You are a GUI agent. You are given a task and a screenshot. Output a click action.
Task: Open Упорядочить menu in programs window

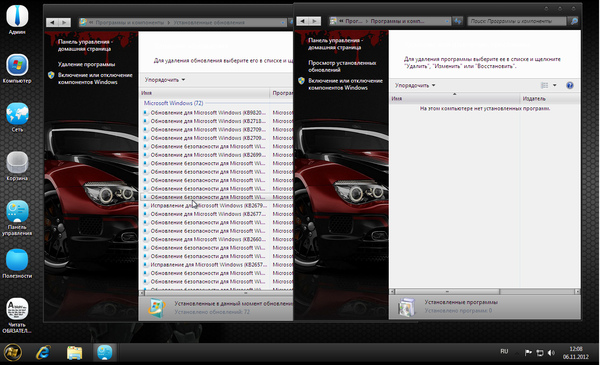(x=415, y=85)
